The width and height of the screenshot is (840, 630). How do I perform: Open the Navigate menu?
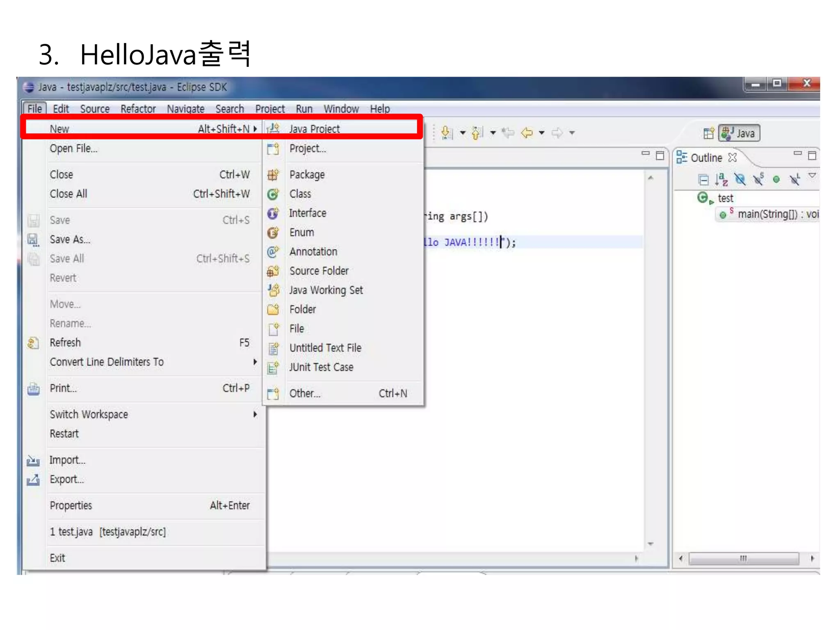(186, 109)
